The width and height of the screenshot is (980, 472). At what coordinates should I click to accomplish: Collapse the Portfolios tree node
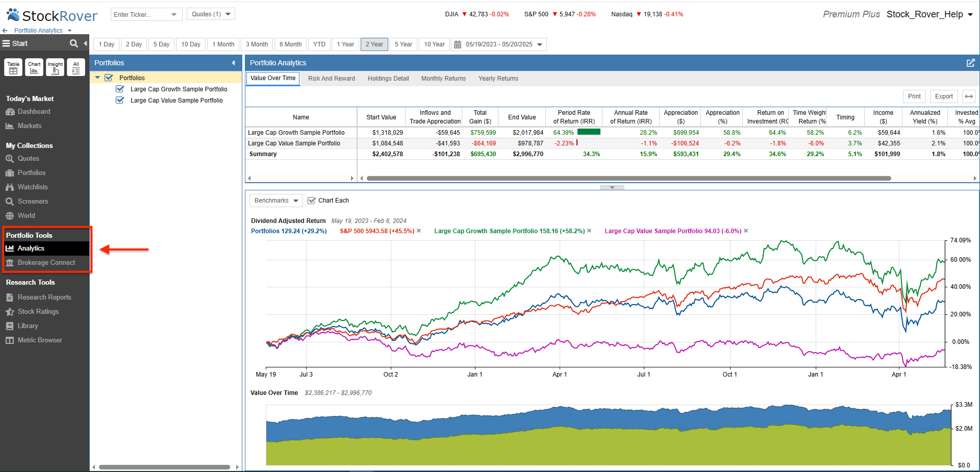[x=97, y=77]
